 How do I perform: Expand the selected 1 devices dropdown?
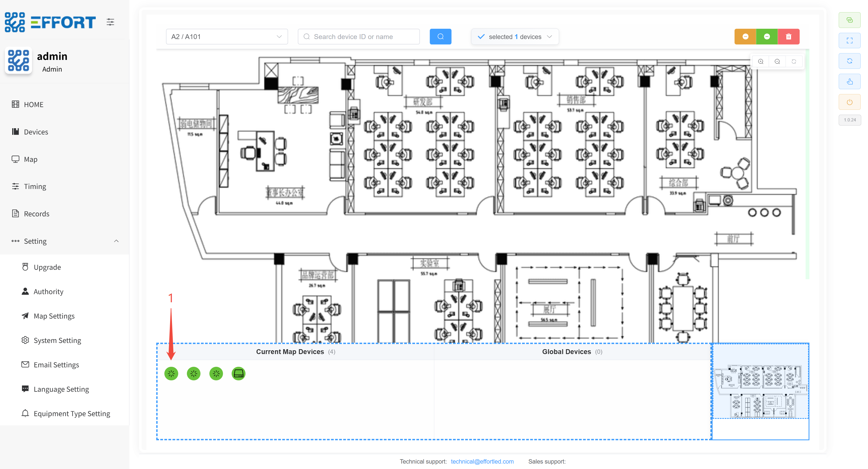pyautogui.click(x=515, y=37)
